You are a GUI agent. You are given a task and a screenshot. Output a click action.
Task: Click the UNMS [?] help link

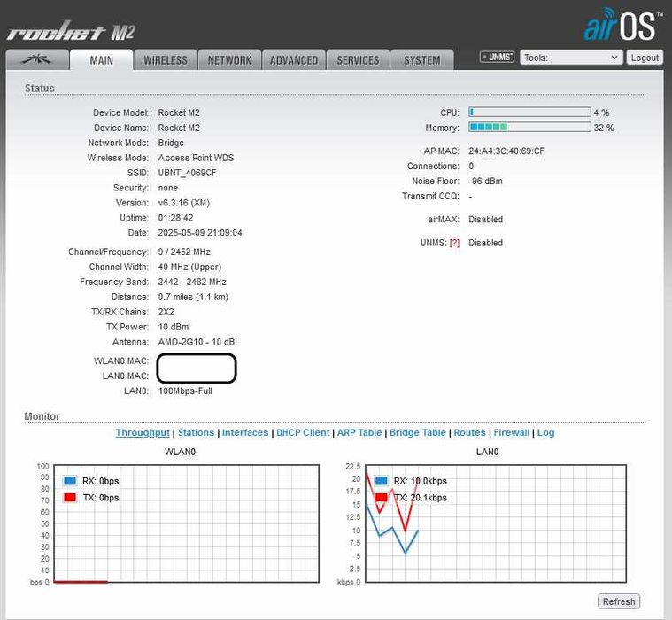click(x=454, y=243)
